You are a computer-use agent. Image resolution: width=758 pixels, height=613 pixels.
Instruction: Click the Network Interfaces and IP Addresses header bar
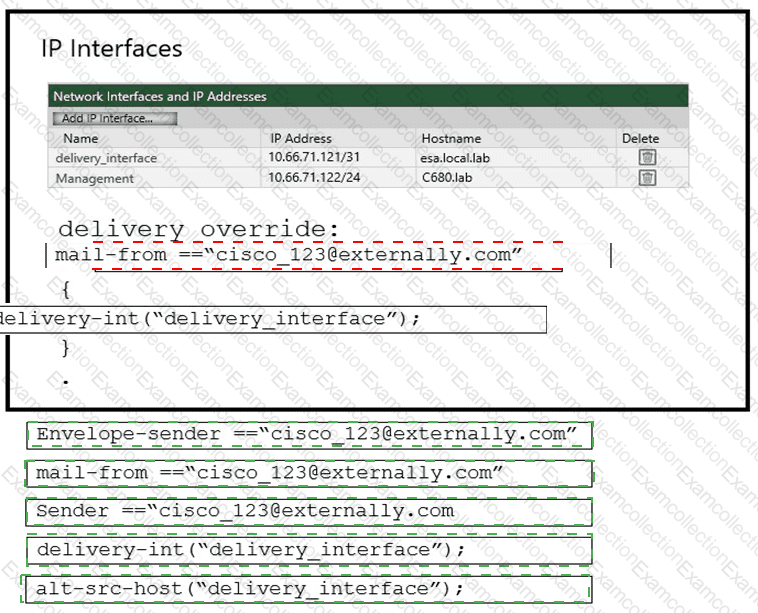pyautogui.click(x=368, y=96)
